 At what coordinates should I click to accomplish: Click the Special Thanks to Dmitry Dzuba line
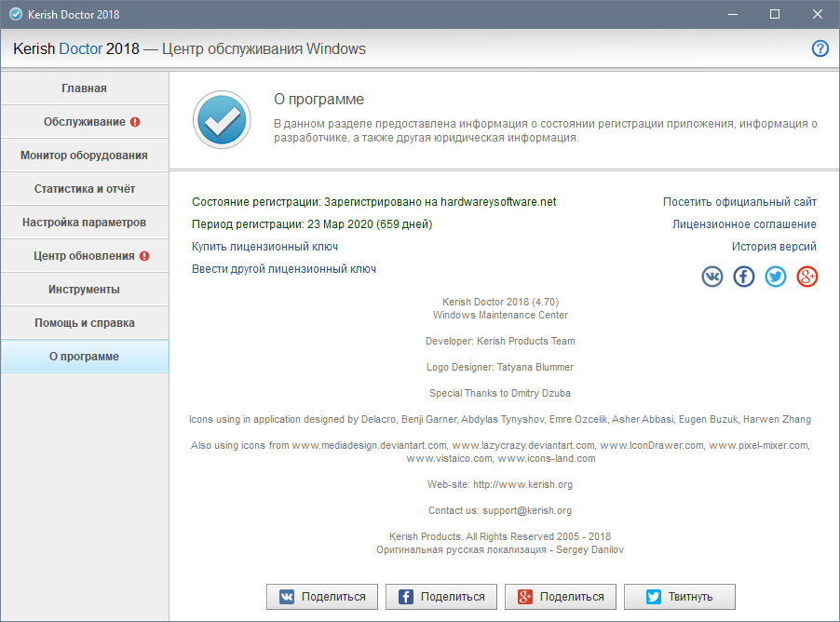[x=500, y=393]
